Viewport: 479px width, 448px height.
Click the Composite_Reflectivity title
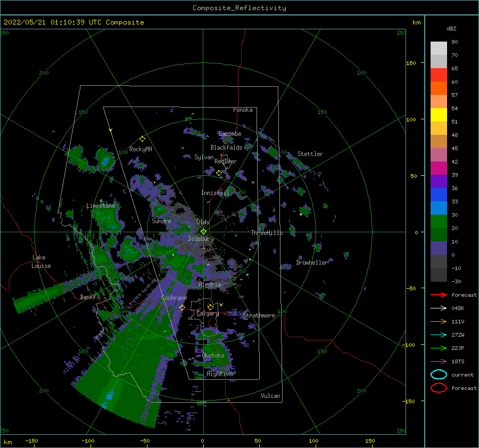pos(240,8)
